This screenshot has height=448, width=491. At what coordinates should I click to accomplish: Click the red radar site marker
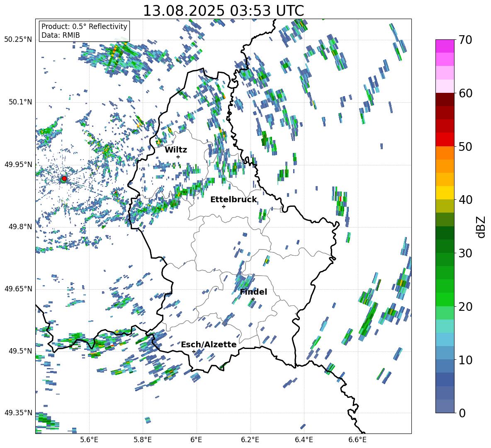click(x=64, y=179)
